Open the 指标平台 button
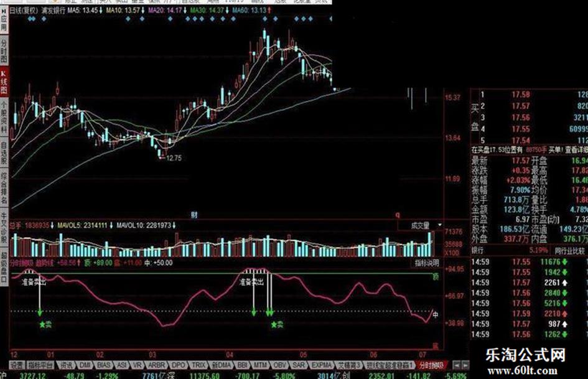The width and height of the screenshot is (588, 379). tap(40, 365)
